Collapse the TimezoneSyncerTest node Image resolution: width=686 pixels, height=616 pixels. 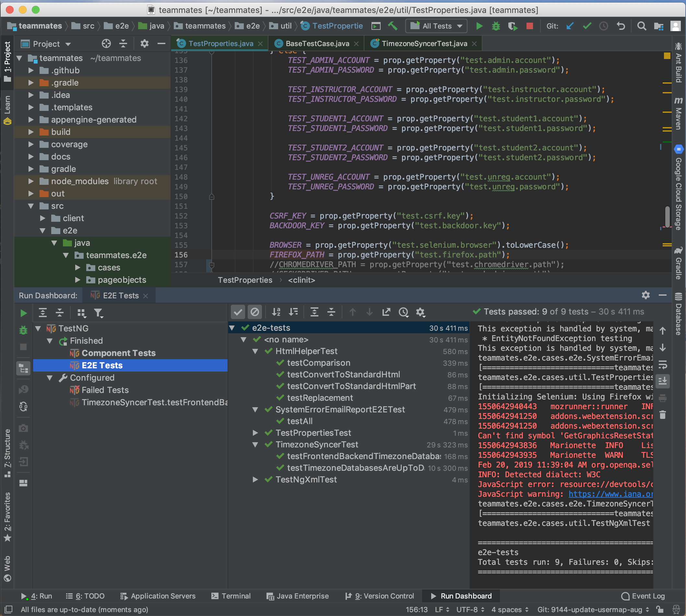(255, 444)
